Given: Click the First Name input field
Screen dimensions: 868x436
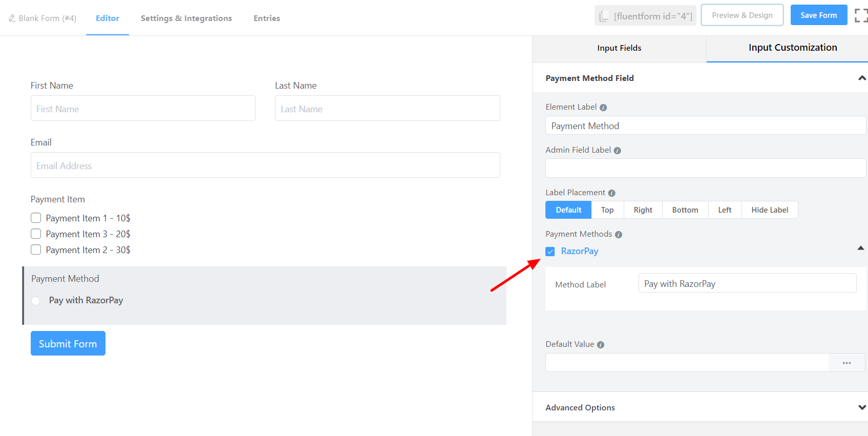Looking at the screenshot, I should point(143,108).
